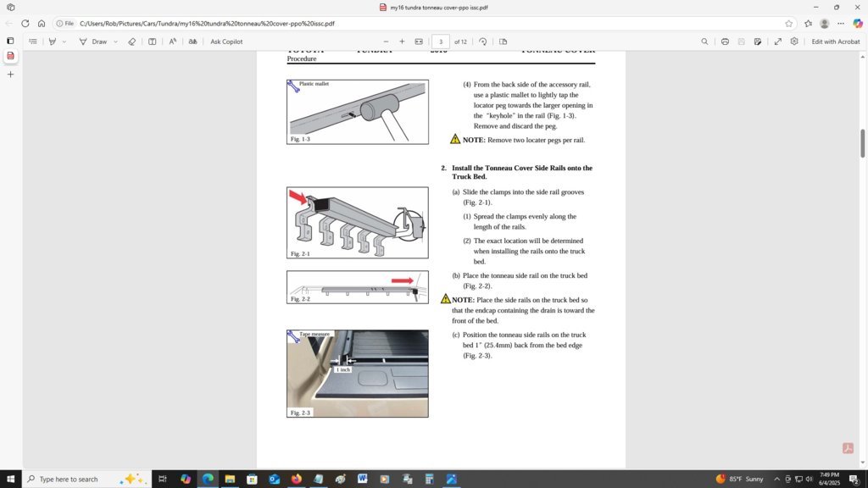Screen dimensions: 868x488
Task: Enter full screen mode
Action: pos(778,42)
